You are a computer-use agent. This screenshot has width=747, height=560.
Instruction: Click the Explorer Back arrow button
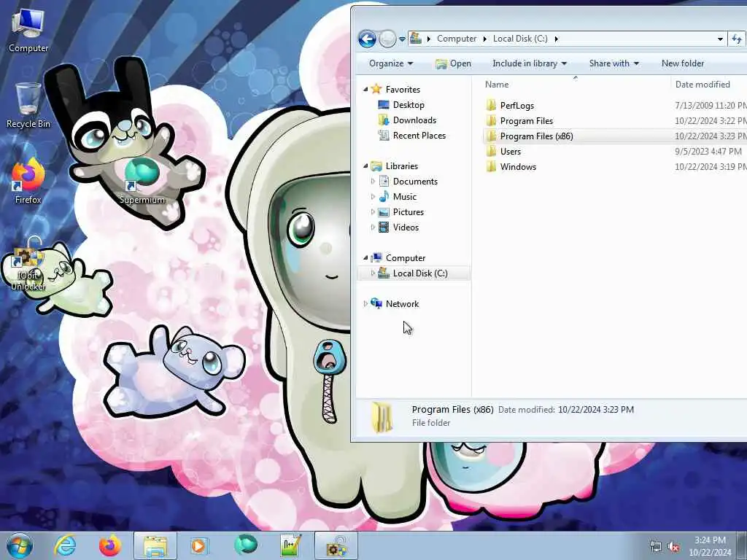[368, 39]
